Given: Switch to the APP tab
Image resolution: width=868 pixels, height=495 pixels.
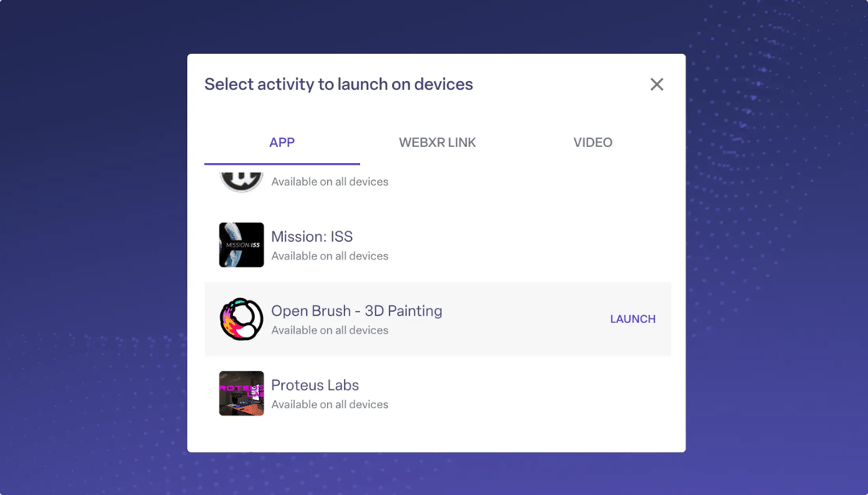Looking at the screenshot, I should [281, 142].
